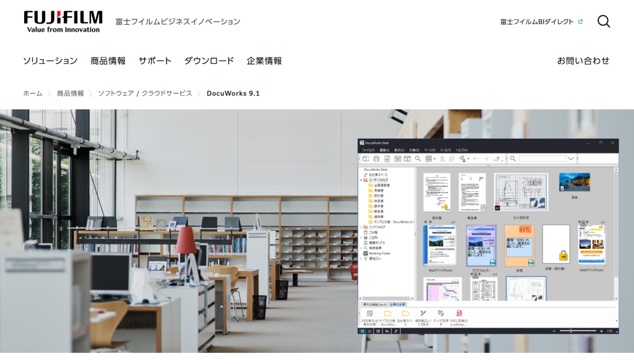The height and width of the screenshot is (364, 634).
Task: Click the 傾き補正とノイズ除去 wand icon
Action: click(423, 314)
